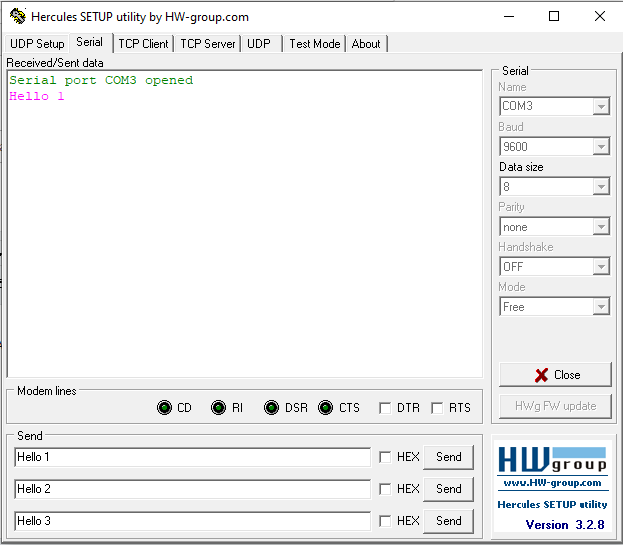This screenshot has height=545, width=623.
Task: Click the Hello 3 send input field
Action: click(193, 521)
